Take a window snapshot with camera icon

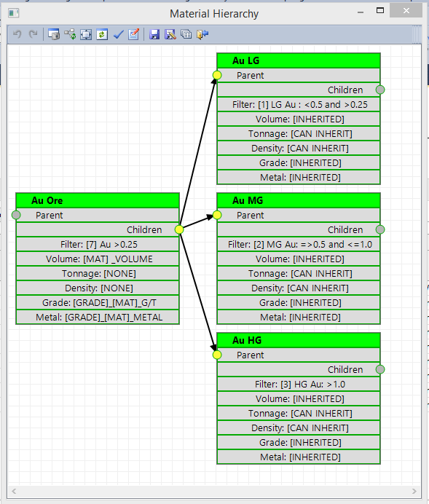point(54,34)
